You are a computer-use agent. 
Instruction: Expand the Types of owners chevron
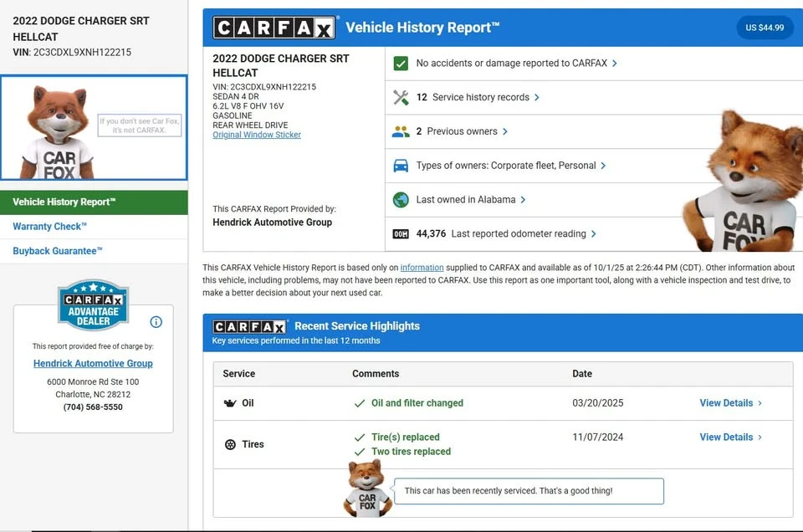pos(603,166)
